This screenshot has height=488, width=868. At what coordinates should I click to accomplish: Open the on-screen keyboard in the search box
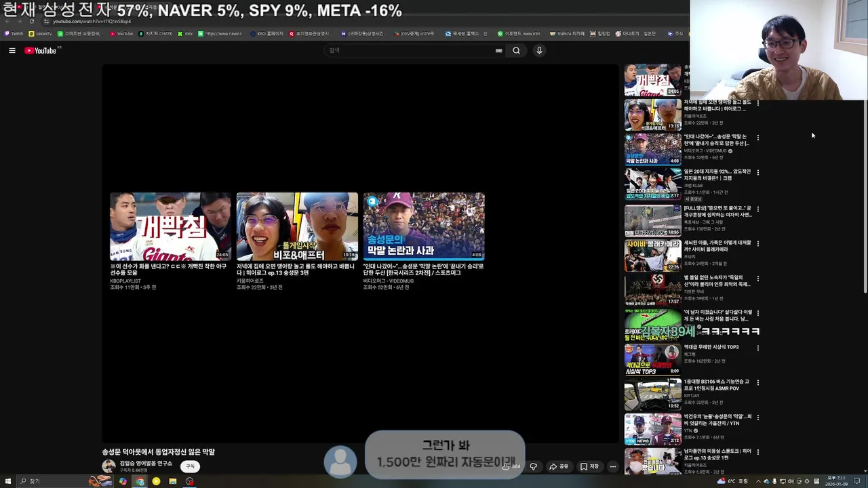[x=498, y=50]
